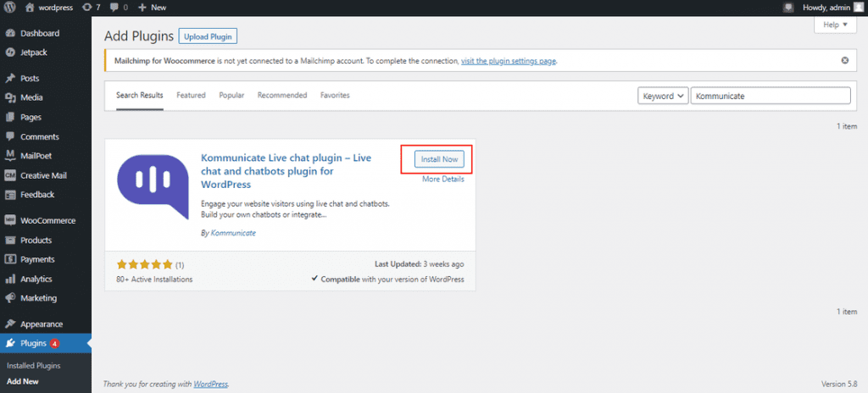Image resolution: width=868 pixels, height=393 pixels.
Task: Switch to the Recommended tab
Action: (x=282, y=95)
